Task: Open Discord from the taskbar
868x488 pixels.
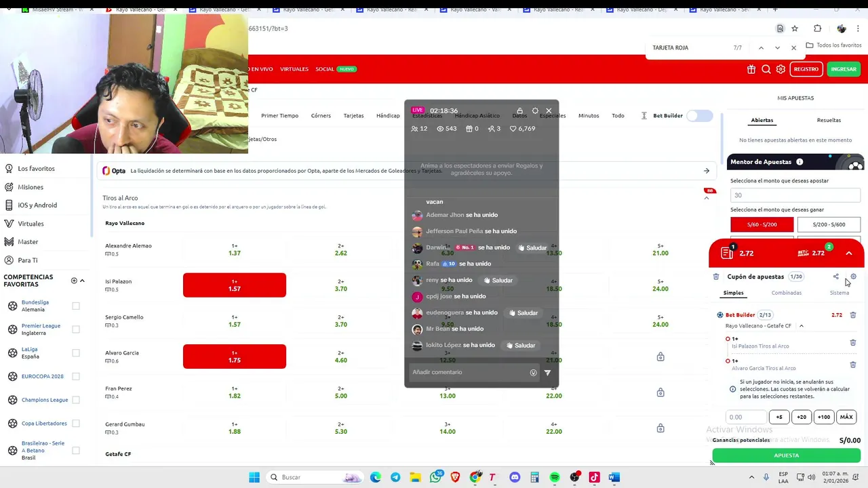Action: [x=515, y=477]
